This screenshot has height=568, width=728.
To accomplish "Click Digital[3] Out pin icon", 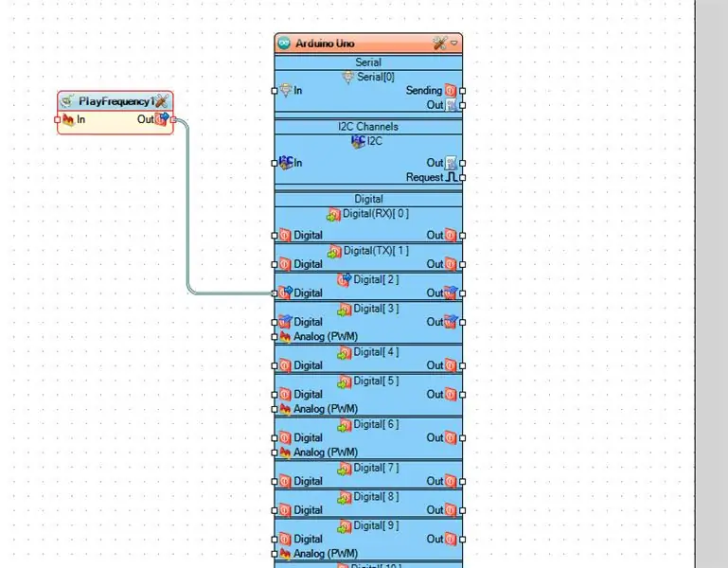I will 451,322.
